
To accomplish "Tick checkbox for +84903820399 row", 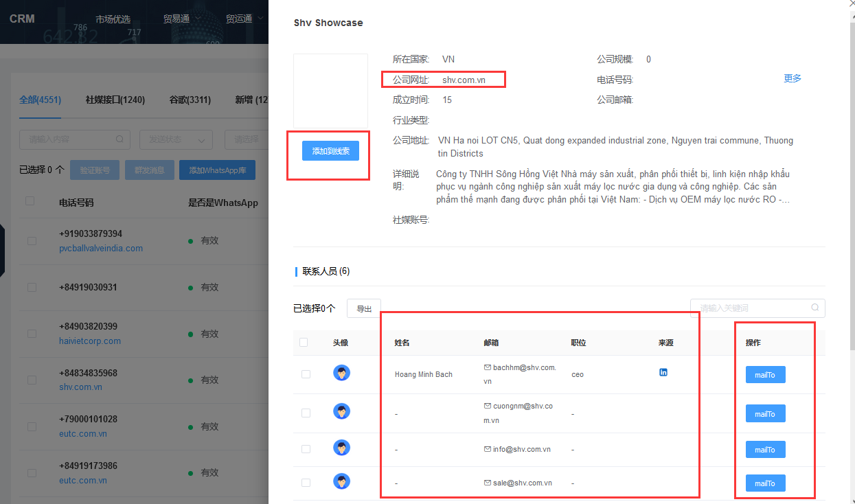I will click(x=32, y=334).
